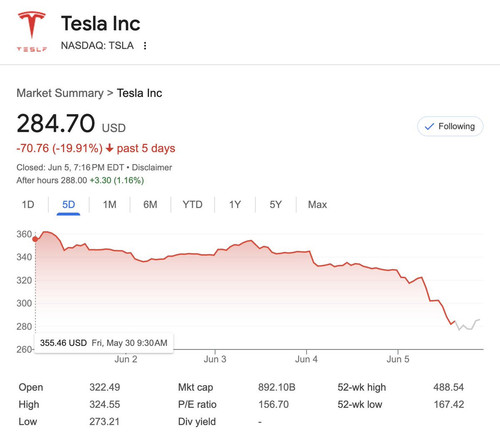Show the YTD chart range
Viewport: 500px width, 436px height.
click(193, 204)
